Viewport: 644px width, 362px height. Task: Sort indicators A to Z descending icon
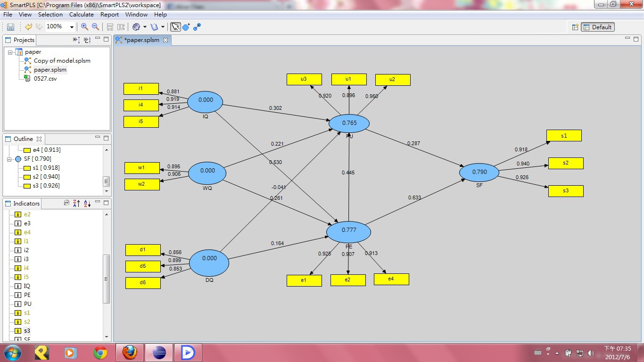[87, 203]
